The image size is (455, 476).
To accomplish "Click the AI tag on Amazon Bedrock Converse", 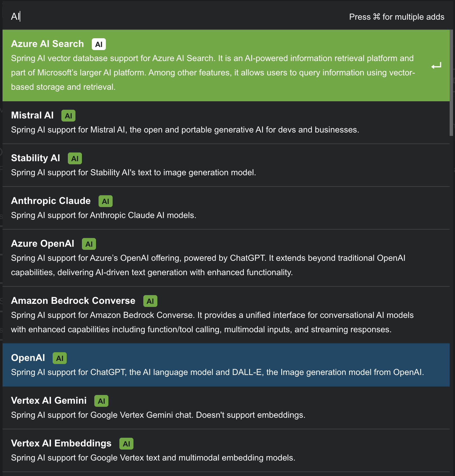I will coord(150,301).
